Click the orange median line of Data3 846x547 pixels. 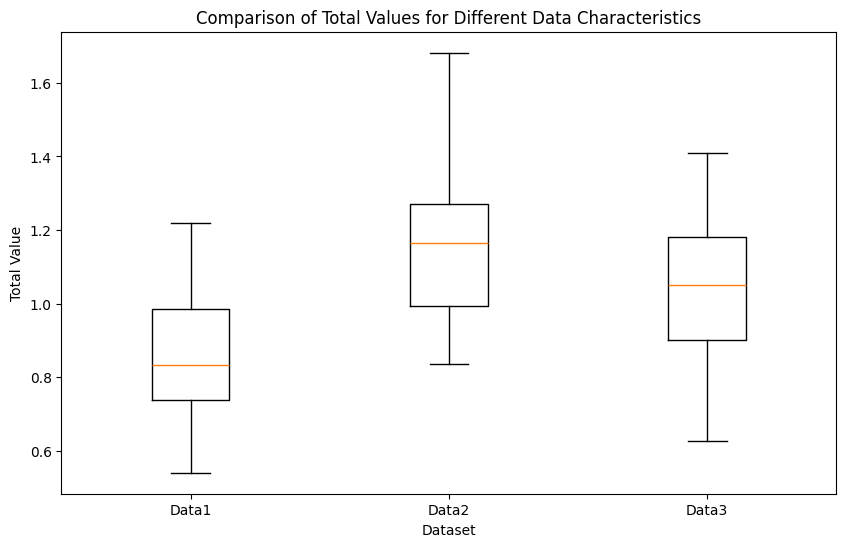[707, 285]
